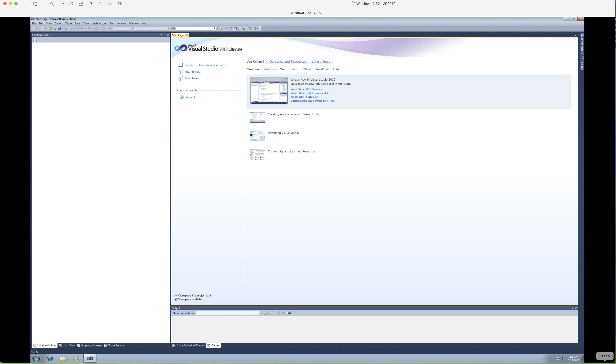Open the Debug menu
616x364 pixels.
(58, 24)
